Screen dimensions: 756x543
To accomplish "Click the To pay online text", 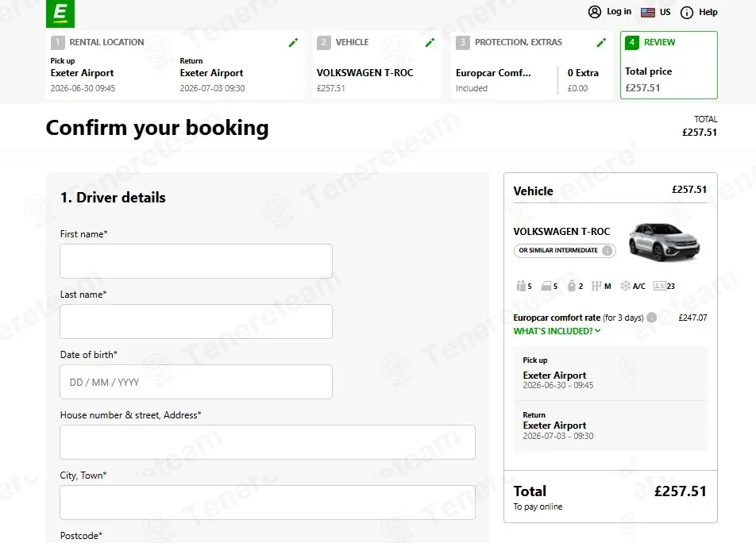I will (538, 506).
